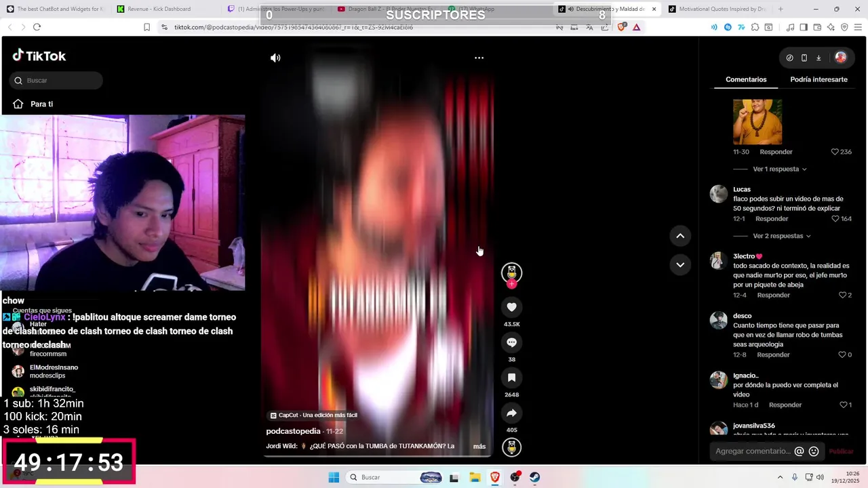868x488 pixels.
Task: Open the CapCut edición más fácil link
Action: click(x=313, y=415)
